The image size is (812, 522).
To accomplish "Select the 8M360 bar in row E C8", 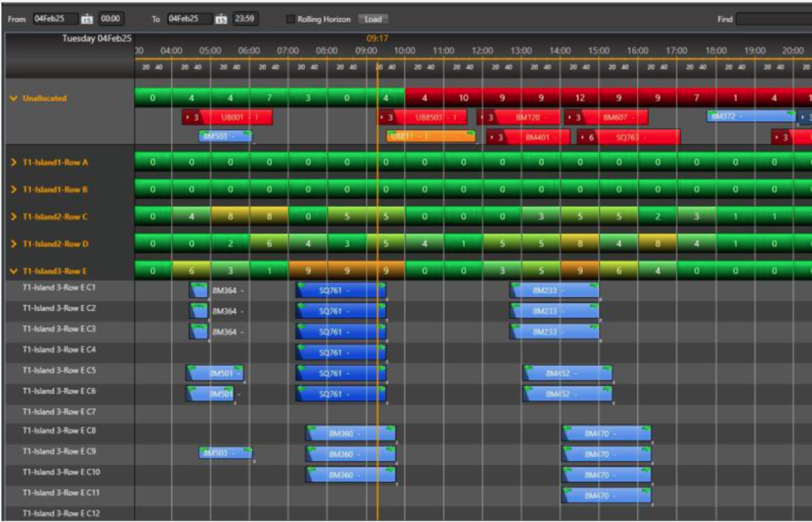I will tap(351, 433).
